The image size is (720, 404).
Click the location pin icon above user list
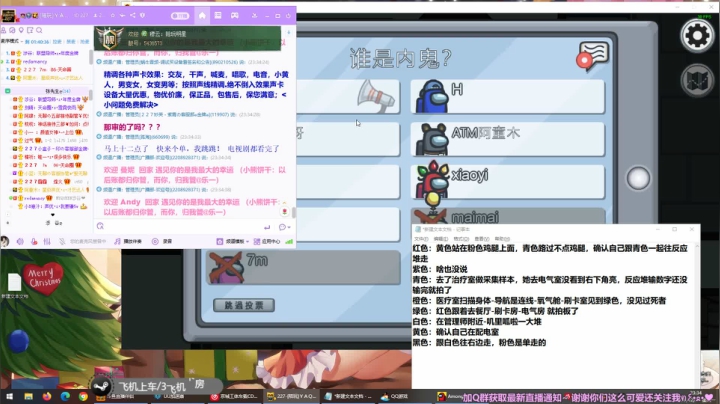[x=21, y=30]
